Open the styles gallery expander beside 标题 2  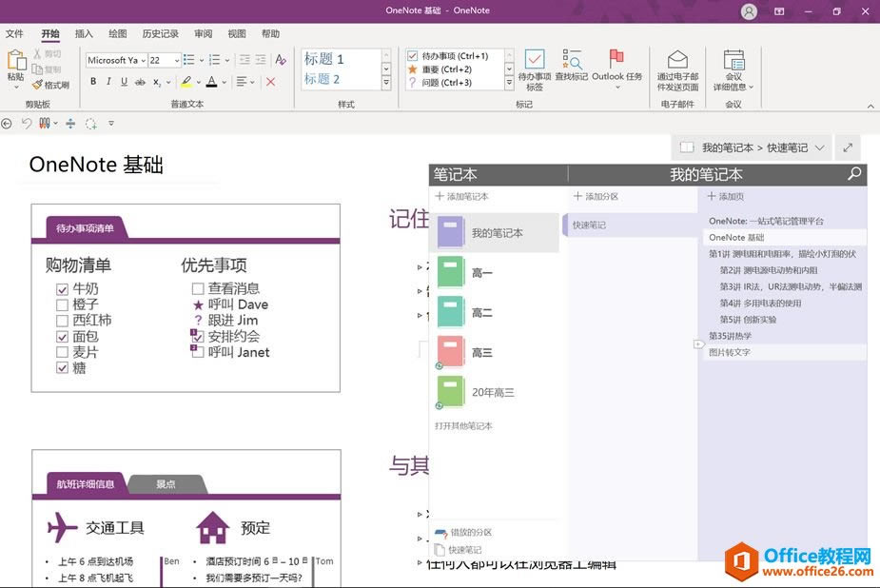coord(384,82)
